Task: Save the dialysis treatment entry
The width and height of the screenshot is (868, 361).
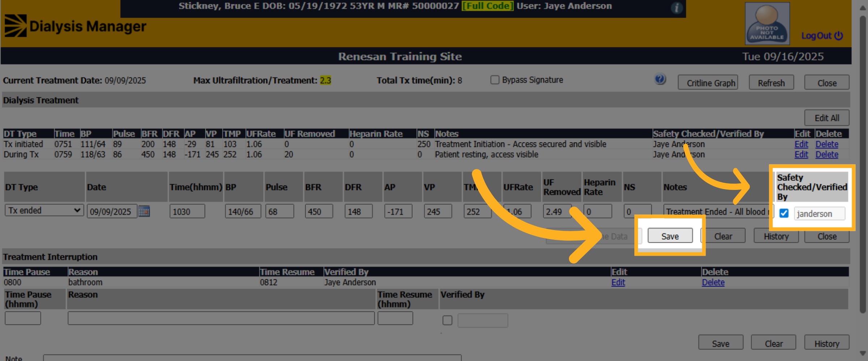Action: [x=670, y=236]
